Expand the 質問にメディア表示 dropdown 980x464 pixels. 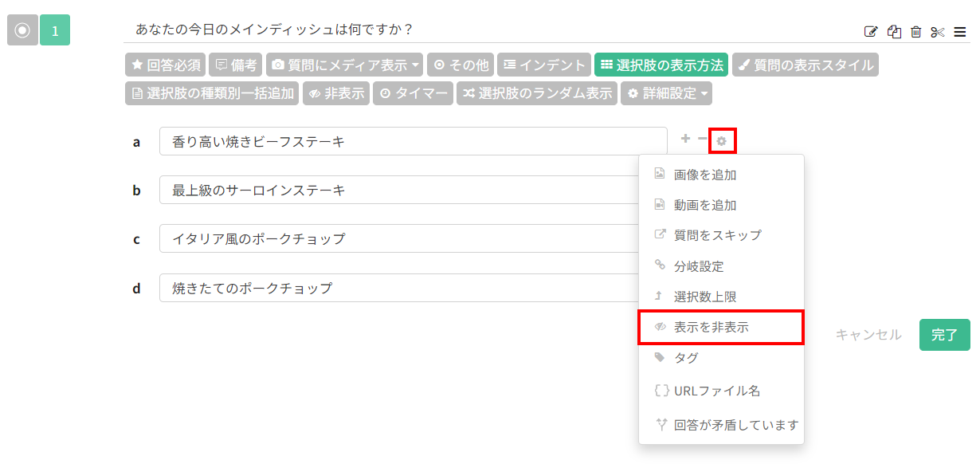click(x=344, y=65)
